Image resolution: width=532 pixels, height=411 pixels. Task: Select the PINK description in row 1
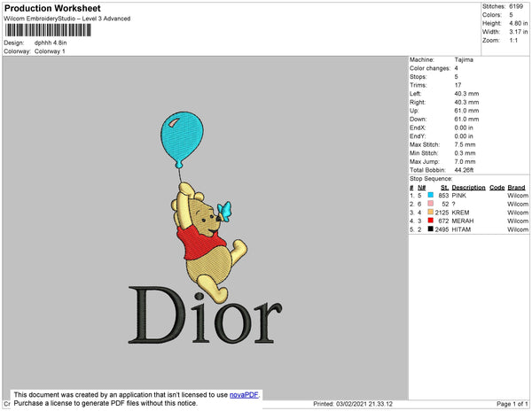[459, 196]
